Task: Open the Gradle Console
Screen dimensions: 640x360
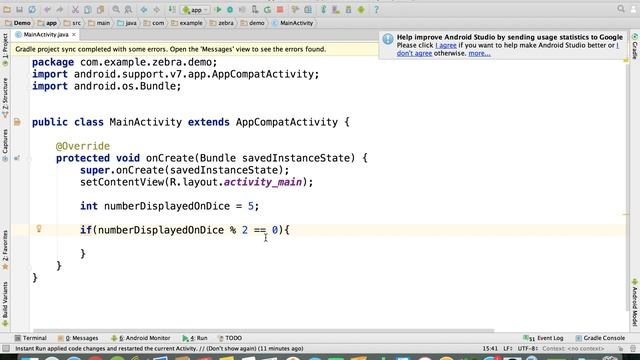Action: click(x=600, y=338)
